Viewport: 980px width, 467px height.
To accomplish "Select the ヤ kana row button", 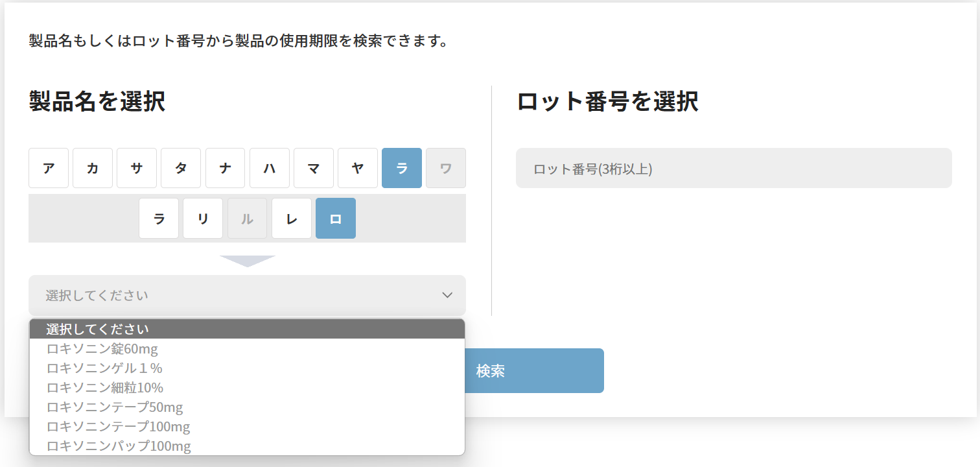I will pyautogui.click(x=358, y=168).
